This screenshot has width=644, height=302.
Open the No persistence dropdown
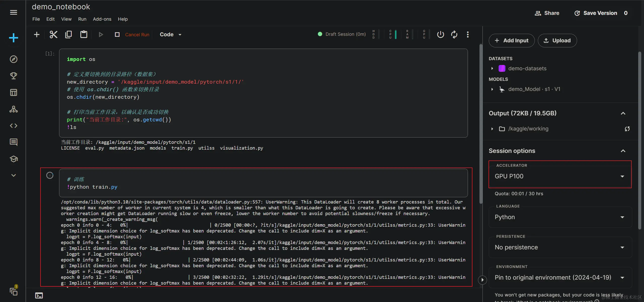(x=560, y=247)
